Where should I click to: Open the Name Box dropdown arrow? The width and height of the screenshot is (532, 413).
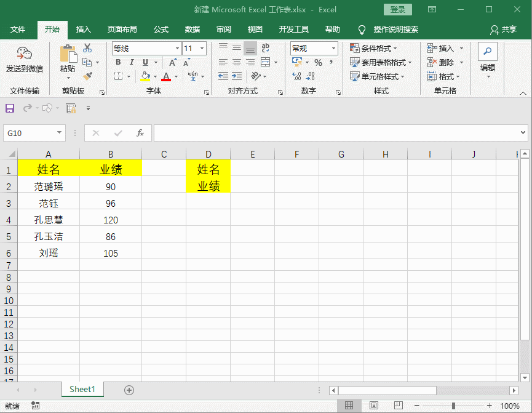point(60,132)
